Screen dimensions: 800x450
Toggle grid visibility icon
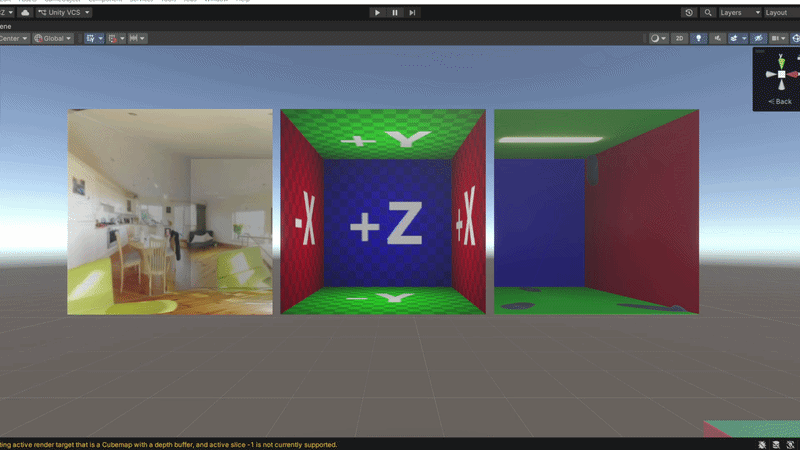pos(90,38)
